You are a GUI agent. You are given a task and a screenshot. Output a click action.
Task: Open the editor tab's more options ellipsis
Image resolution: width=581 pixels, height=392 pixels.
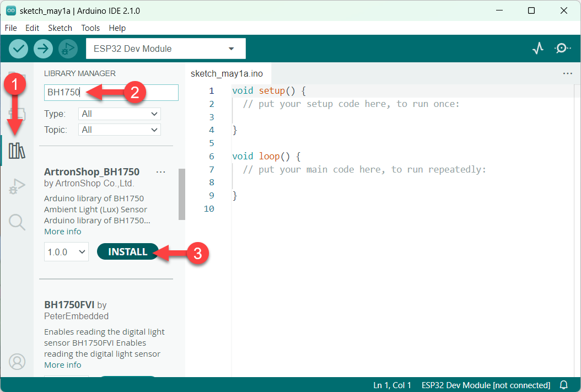coord(567,73)
